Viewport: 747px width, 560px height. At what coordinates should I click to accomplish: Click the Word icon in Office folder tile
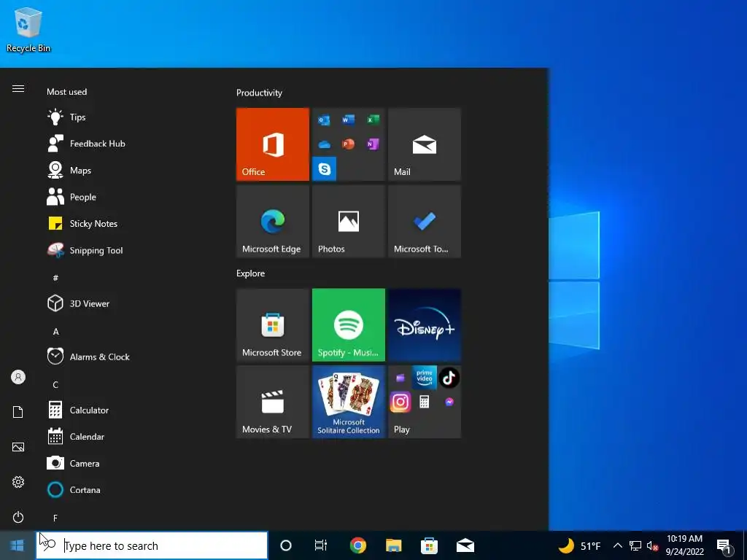pyautogui.click(x=348, y=120)
